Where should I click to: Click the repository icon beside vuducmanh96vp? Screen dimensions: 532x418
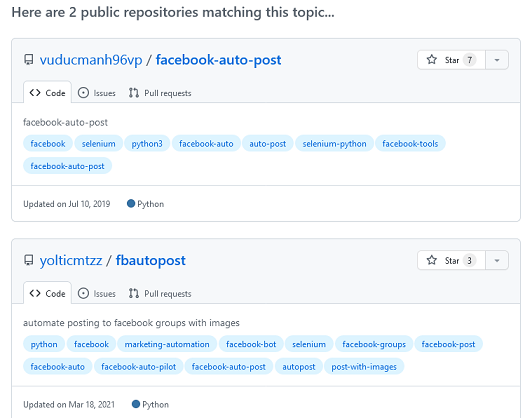click(29, 60)
